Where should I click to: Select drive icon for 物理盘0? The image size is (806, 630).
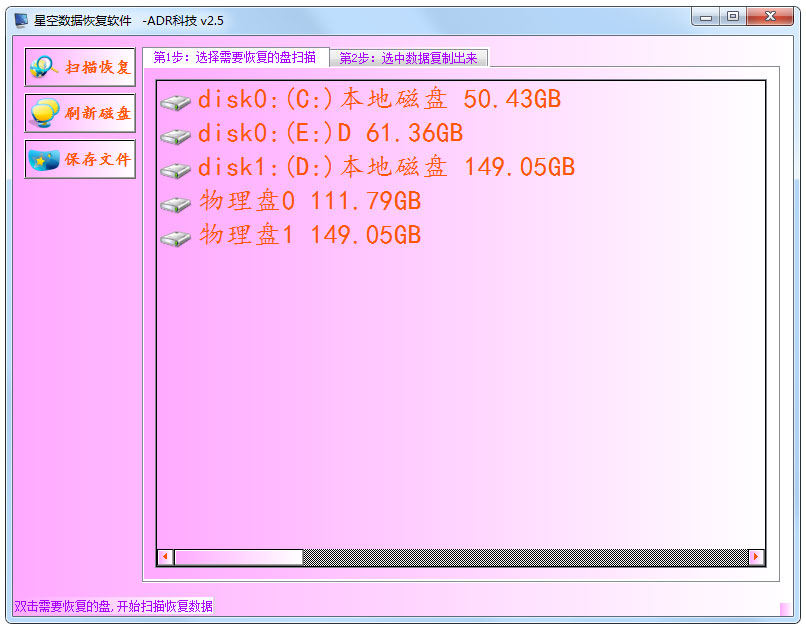pos(175,204)
